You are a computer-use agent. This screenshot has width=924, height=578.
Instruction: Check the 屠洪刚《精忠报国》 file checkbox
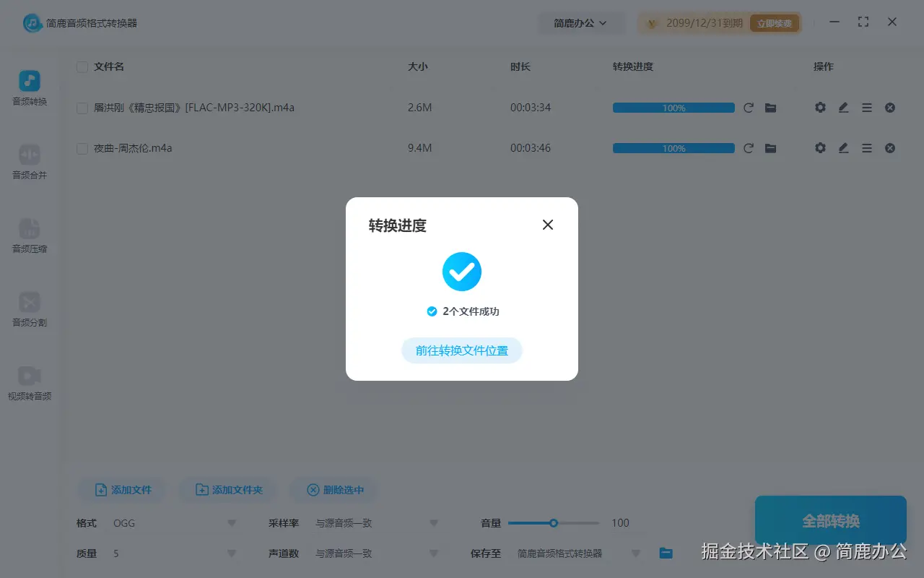82,108
